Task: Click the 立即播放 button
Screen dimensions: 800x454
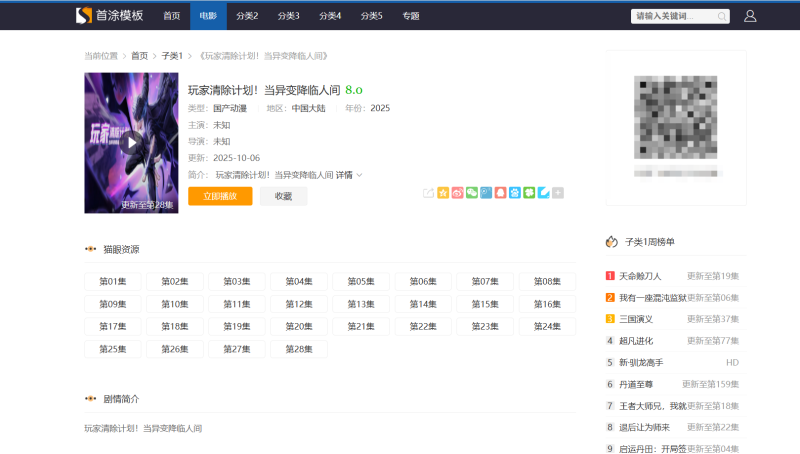Action: click(220, 196)
